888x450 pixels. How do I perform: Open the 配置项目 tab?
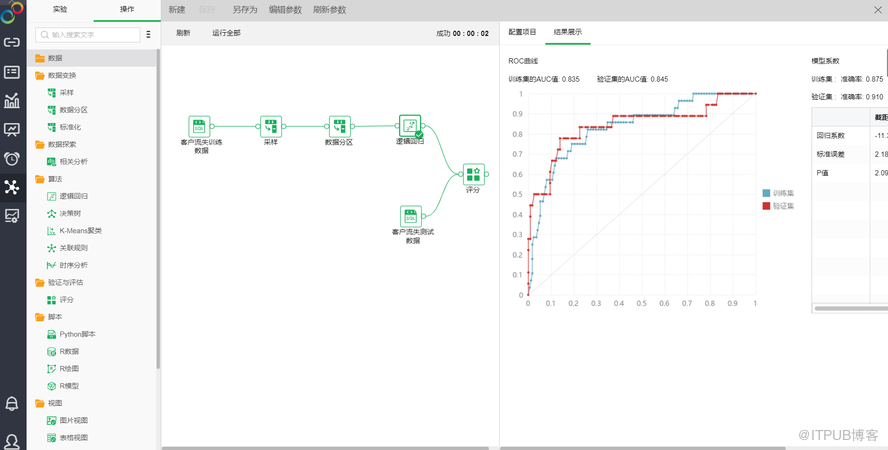coord(522,32)
